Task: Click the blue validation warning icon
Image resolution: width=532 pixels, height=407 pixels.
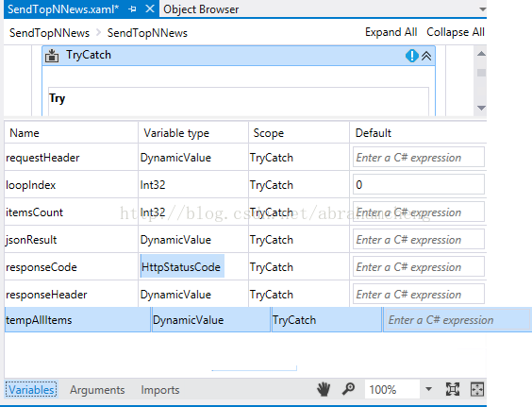Action: click(412, 56)
